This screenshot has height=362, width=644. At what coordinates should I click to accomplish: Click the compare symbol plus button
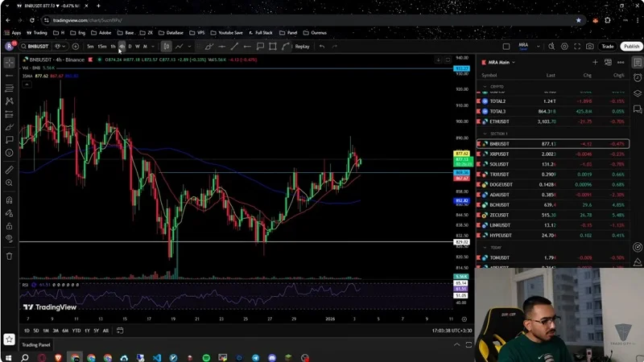tap(76, 46)
